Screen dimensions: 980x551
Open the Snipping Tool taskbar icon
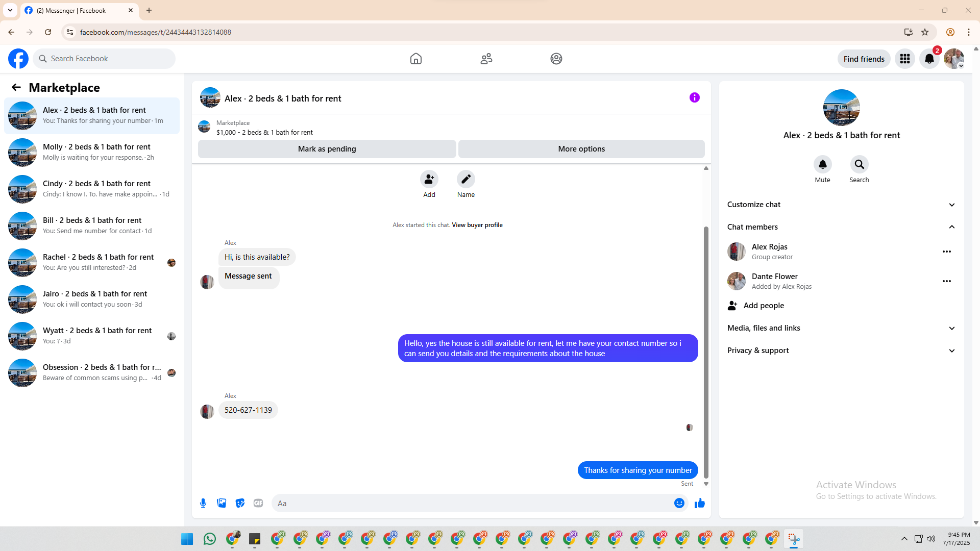794,539
